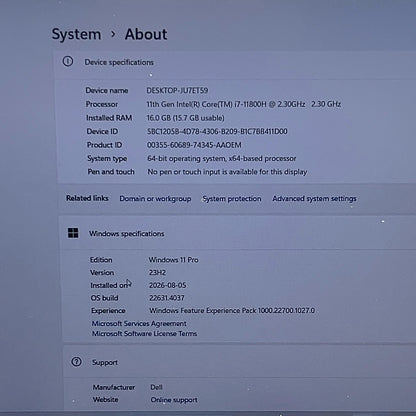Click the Processor value text

(244, 104)
